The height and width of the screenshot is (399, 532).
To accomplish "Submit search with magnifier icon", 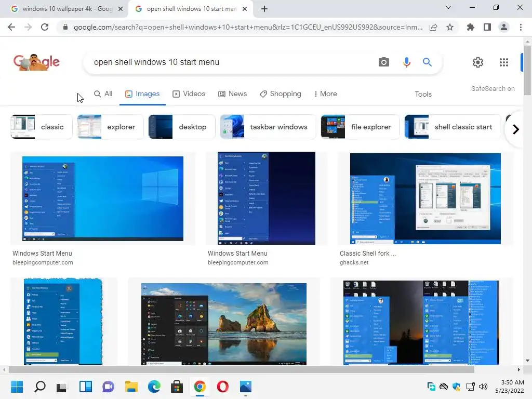I will [427, 62].
